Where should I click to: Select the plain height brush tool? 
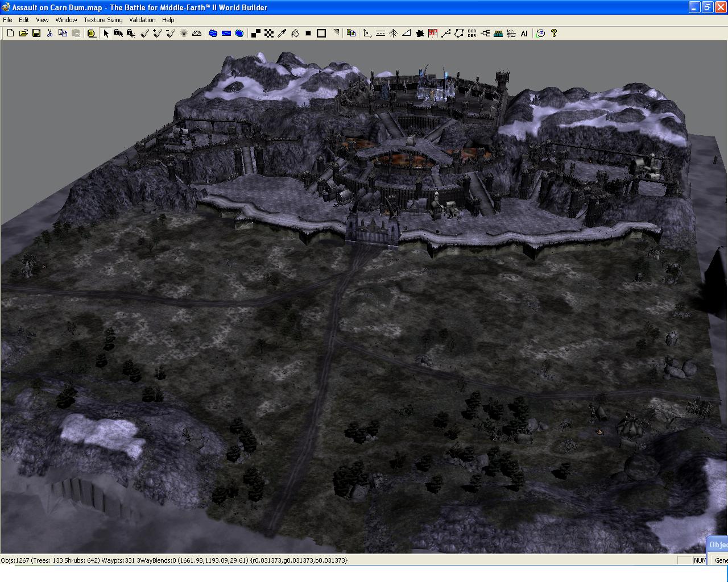click(x=144, y=34)
